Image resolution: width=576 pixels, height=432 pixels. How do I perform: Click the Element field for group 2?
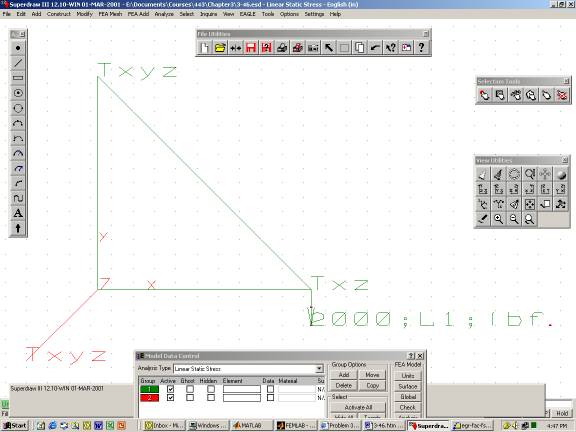(242, 398)
